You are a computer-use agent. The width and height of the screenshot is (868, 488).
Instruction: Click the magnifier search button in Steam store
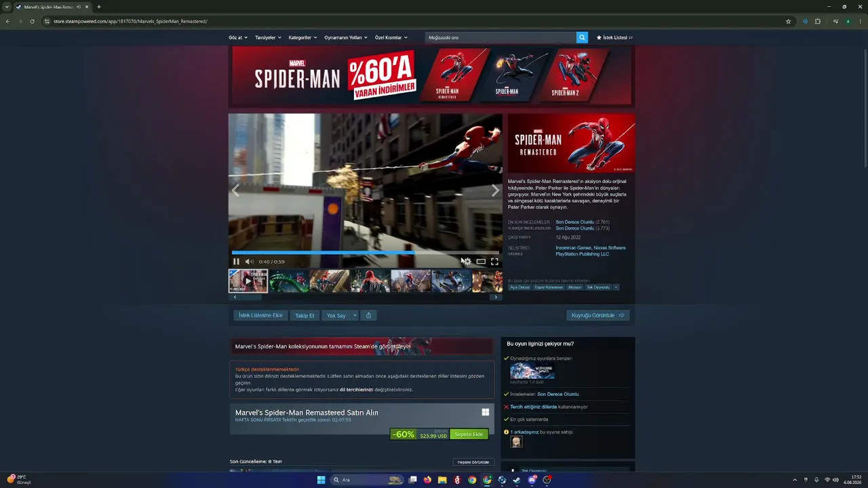click(x=582, y=37)
